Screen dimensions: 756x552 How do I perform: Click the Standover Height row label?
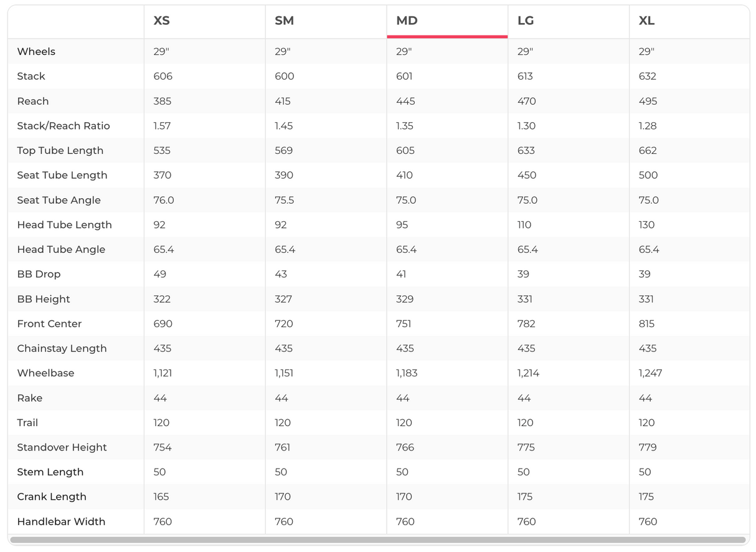(x=62, y=447)
